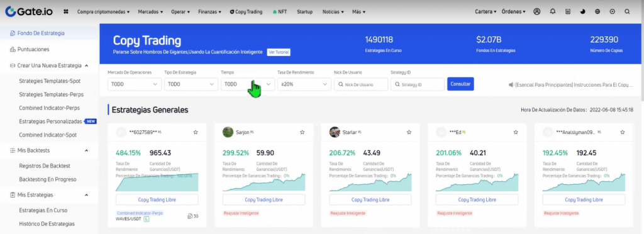Go to Copy Trading in top navigation
Viewport: 644px width, 234px height.
point(246,12)
